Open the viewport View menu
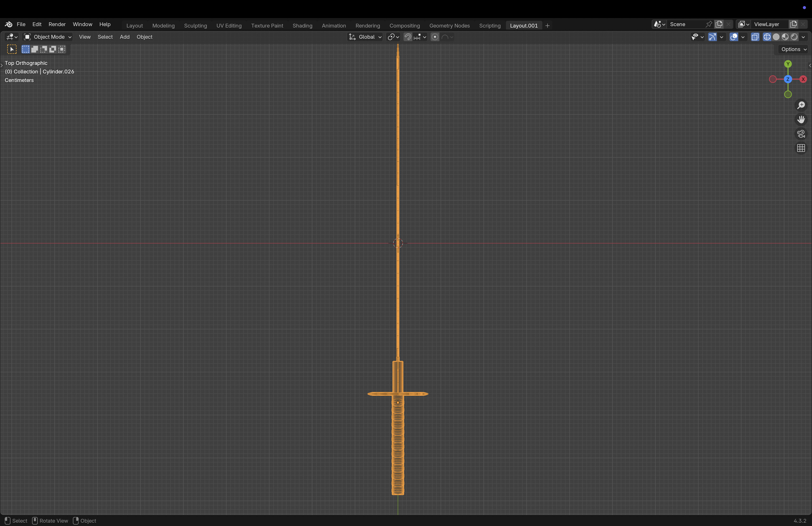The width and height of the screenshot is (812, 526). pos(85,37)
